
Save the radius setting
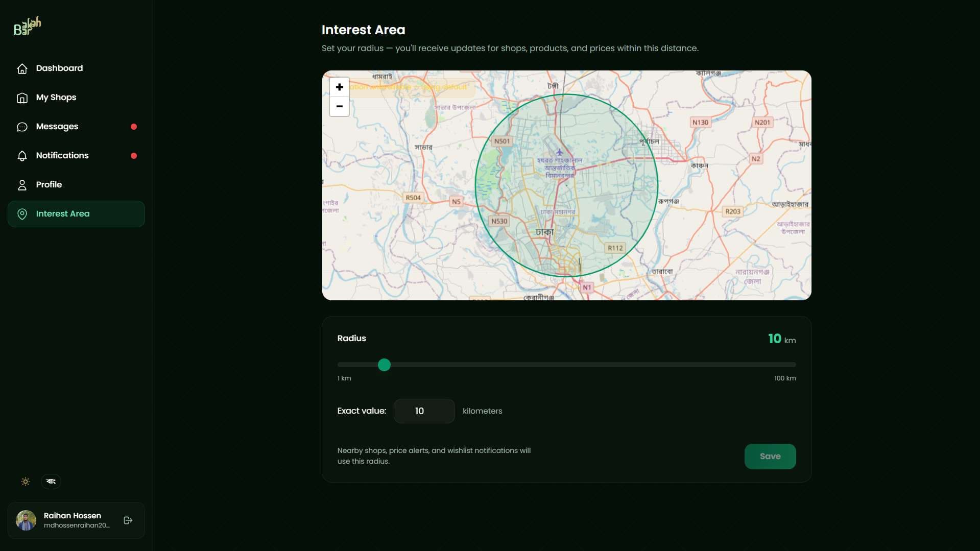click(x=770, y=457)
